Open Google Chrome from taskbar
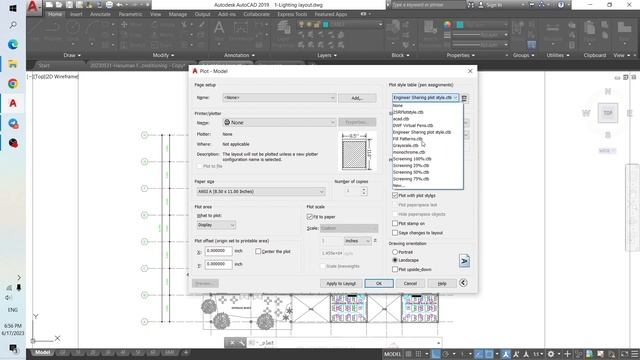 (x=13, y=84)
